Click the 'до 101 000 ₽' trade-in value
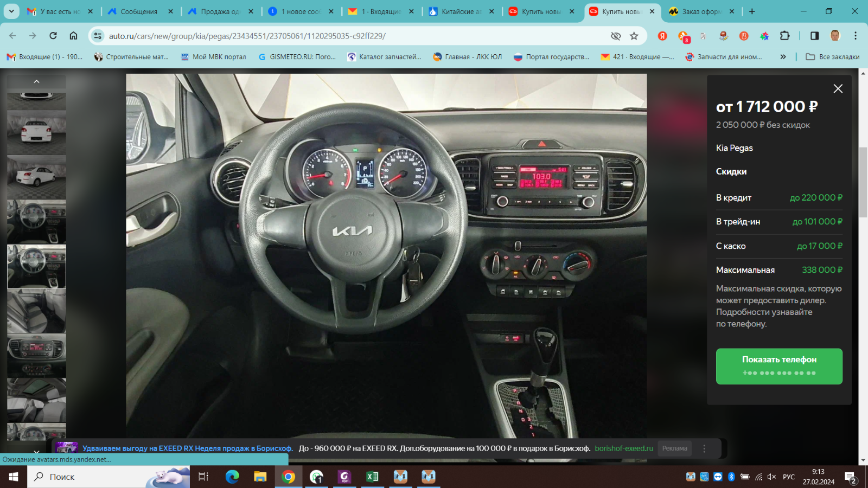This screenshot has width=868, height=488. click(817, 222)
